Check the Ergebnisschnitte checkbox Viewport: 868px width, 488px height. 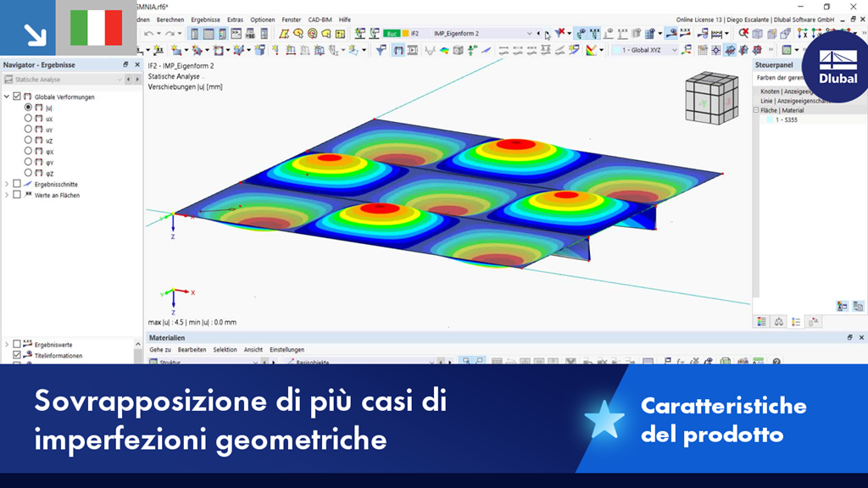16,182
